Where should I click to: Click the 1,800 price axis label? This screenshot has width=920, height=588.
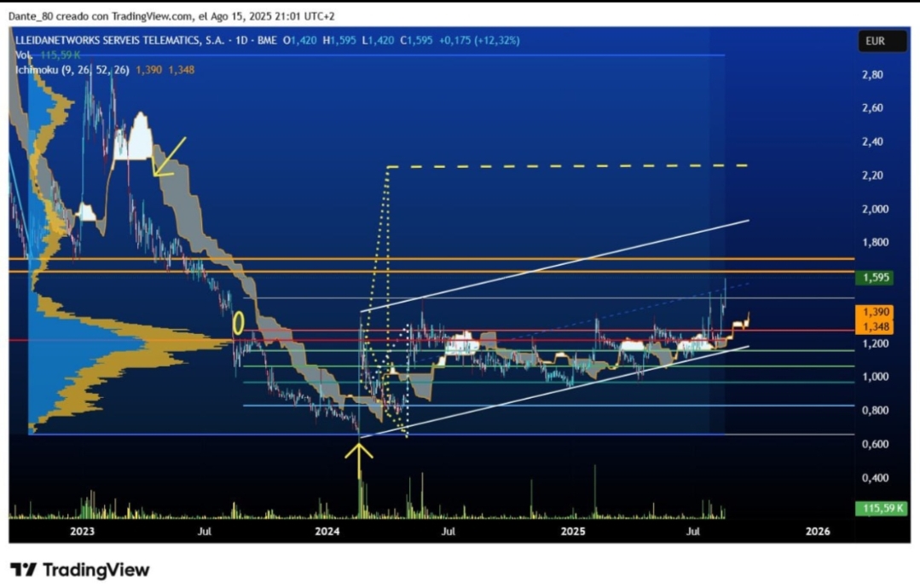[x=875, y=242]
